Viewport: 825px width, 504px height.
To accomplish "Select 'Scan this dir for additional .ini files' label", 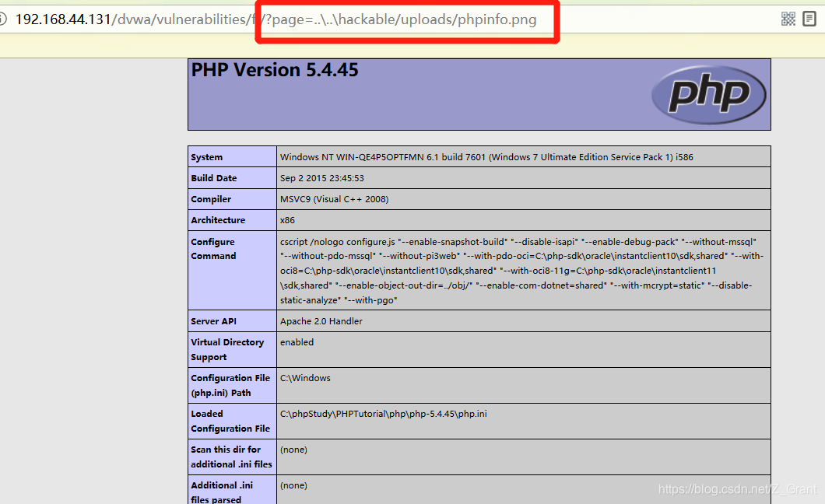I will tap(233, 457).
